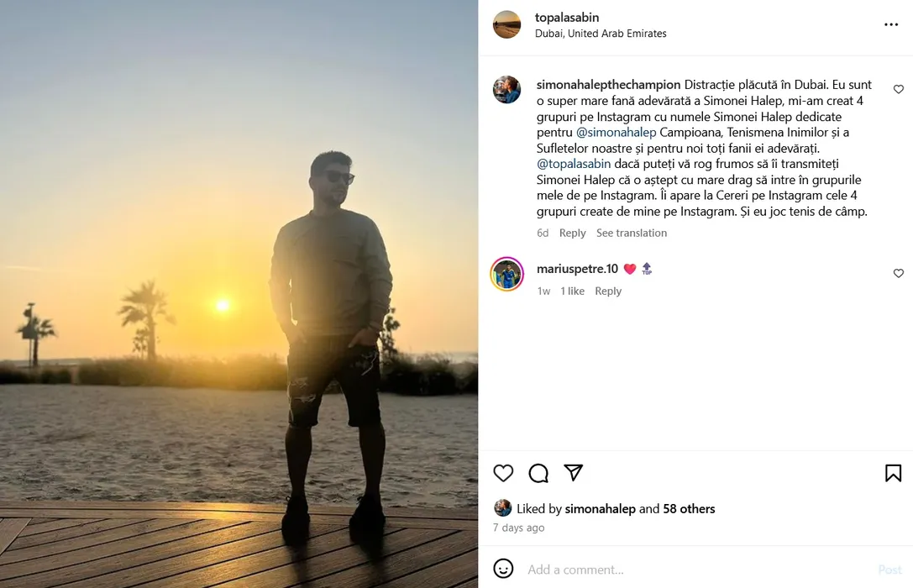
Task: Reply to mariuspetre.10's comment
Action: [x=608, y=291]
